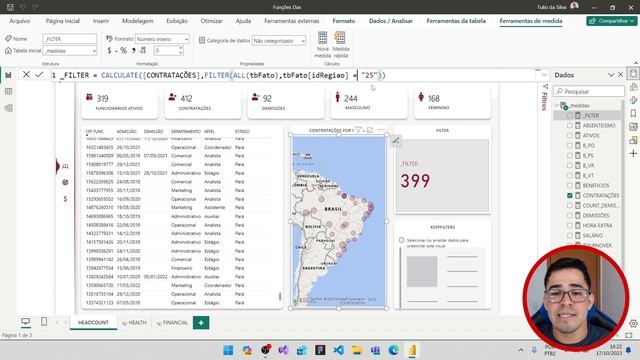Collapse the Dados pane chevron
The image size is (640, 360).
coord(611,75)
